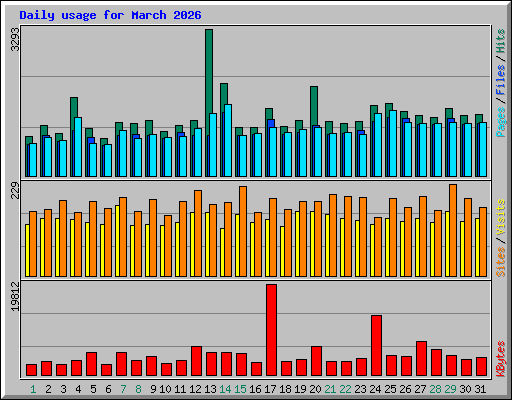Select day 24 label on x-axis
Screen dimensions: 512x400
click(x=375, y=389)
